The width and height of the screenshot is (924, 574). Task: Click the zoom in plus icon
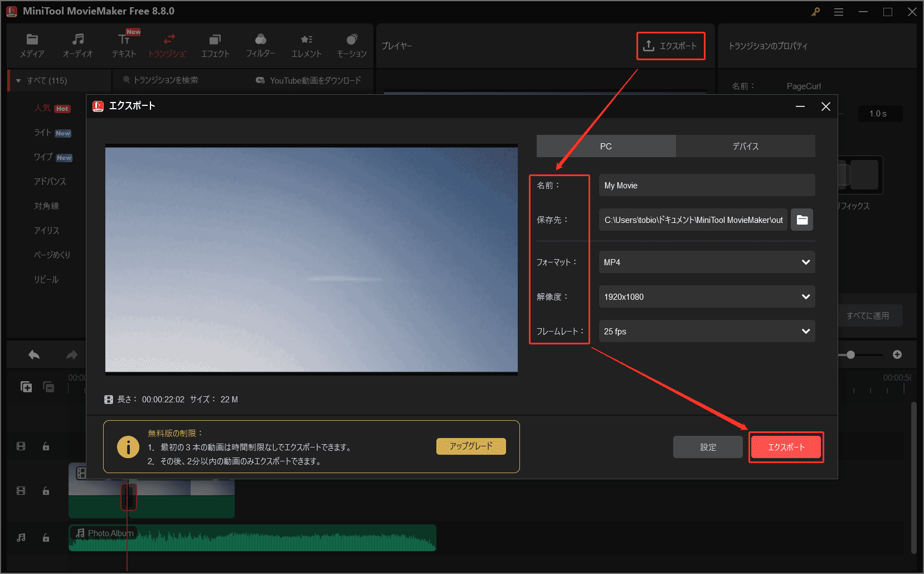click(897, 354)
